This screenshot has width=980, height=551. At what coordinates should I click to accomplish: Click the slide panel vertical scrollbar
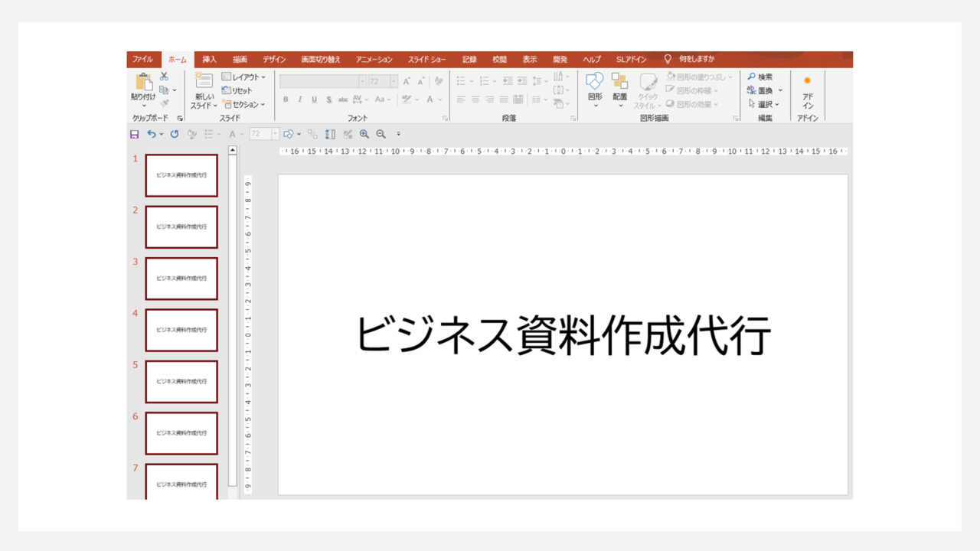(x=233, y=321)
